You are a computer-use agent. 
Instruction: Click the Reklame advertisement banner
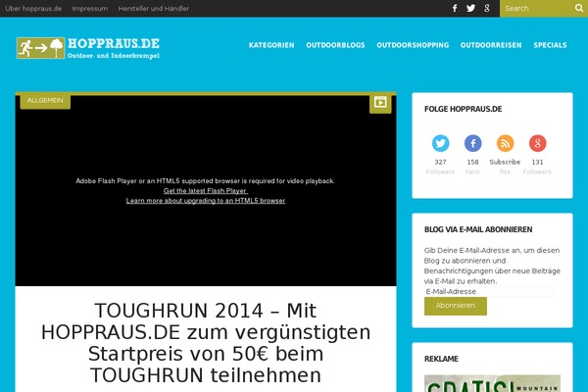tap(492, 383)
